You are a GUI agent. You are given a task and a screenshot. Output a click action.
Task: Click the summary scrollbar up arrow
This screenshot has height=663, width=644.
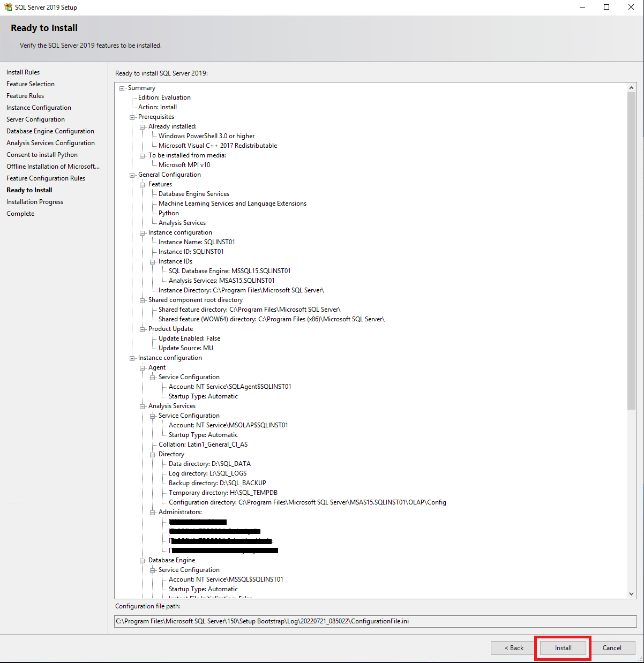[x=632, y=87]
